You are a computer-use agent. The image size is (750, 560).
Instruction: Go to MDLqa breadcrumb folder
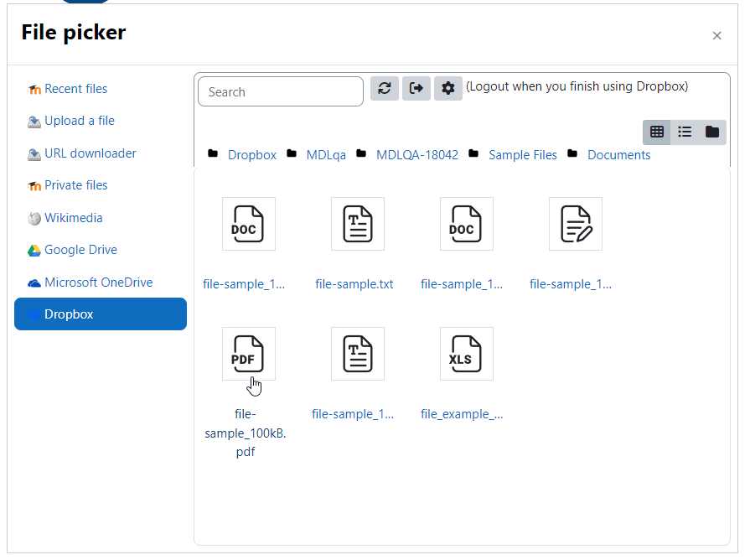326,155
